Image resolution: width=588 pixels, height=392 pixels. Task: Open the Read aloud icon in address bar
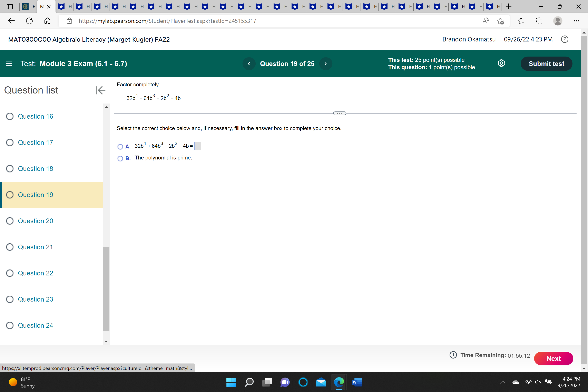485,21
